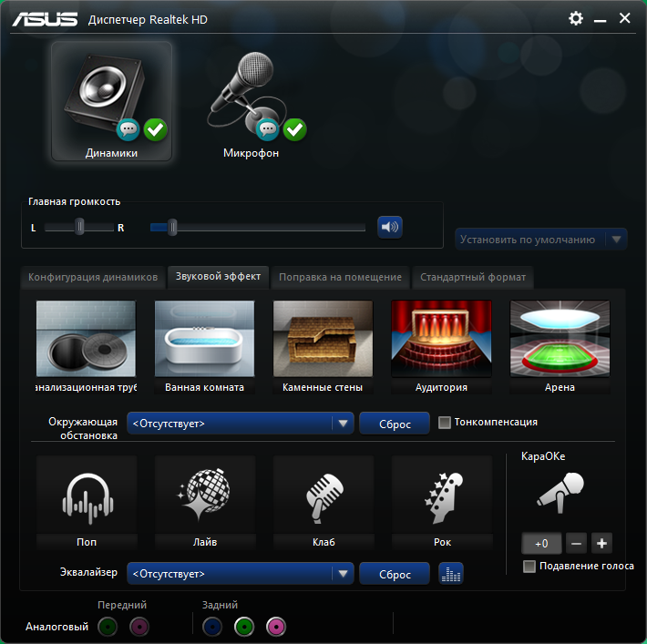Click the green checkmark badge on Микрофон
This screenshot has width=647, height=644.
pyautogui.click(x=295, y=130)
